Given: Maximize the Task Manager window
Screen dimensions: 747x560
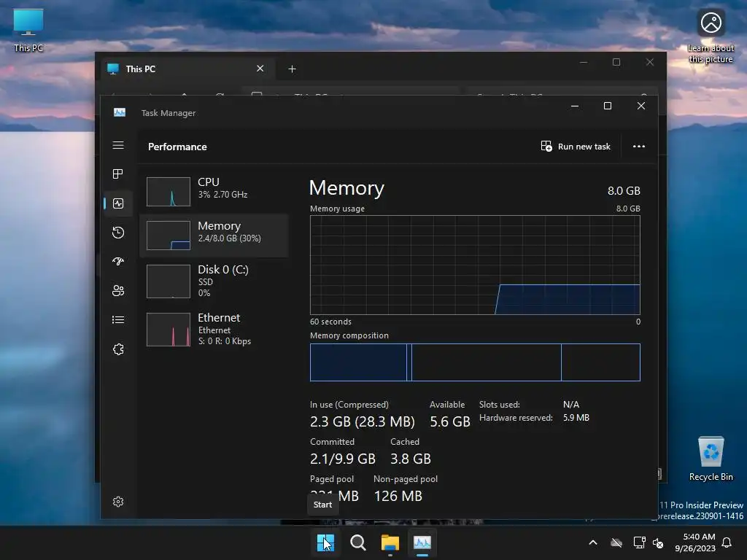Looking at the screenshot, I should (x=608, y=106).
